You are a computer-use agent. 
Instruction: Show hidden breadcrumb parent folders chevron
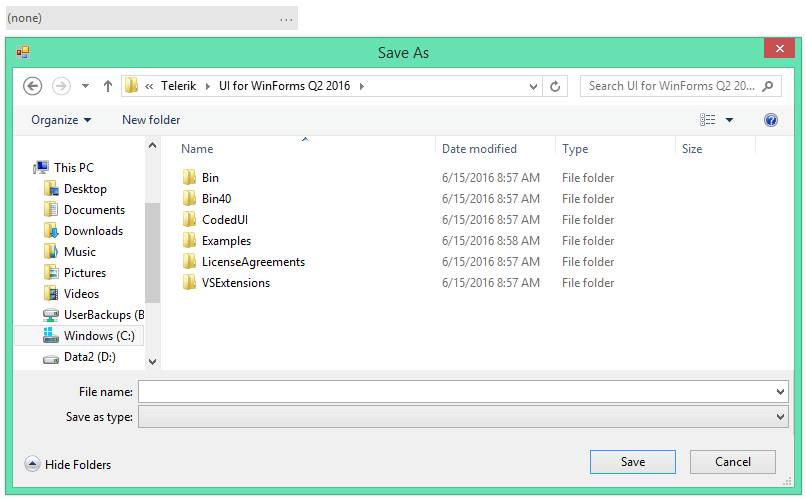click(149, 86)
